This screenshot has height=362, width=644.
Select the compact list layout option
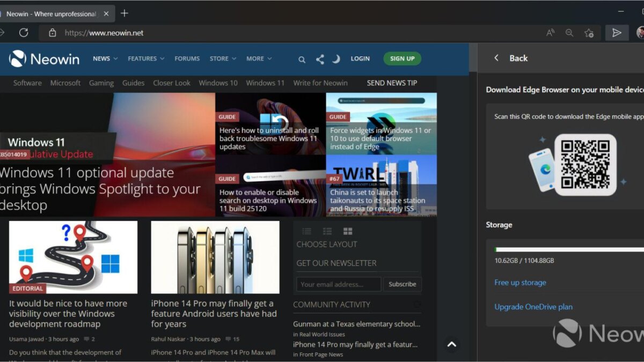[x=307, y=231]
